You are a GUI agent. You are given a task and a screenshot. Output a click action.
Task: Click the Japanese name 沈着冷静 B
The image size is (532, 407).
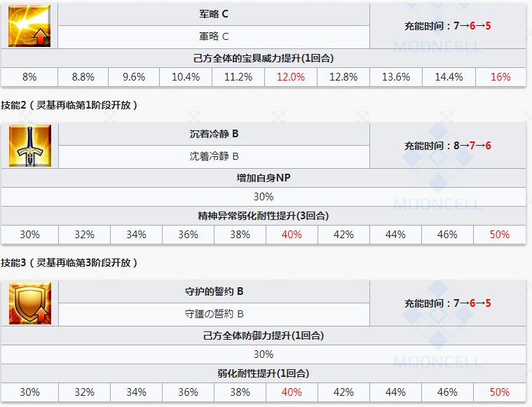point(214,156)
